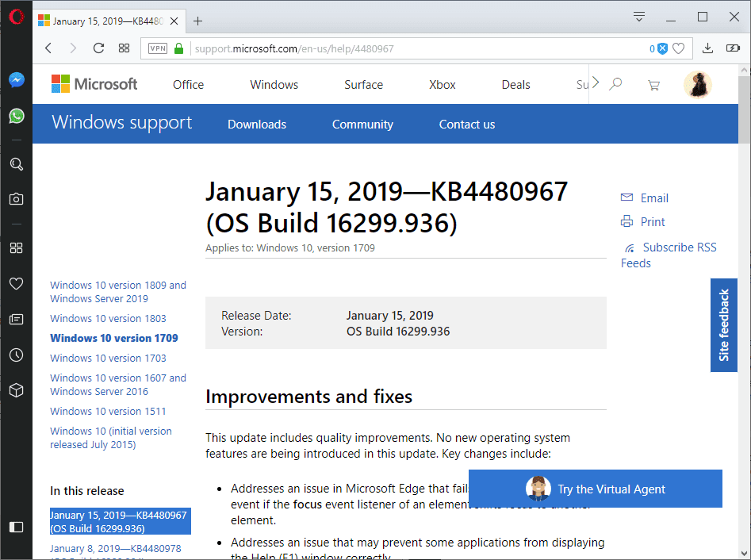The width and height of the screenshot is (751, 560).
Task: Click the address bar URL field
Action: click(x=418, y=49)
